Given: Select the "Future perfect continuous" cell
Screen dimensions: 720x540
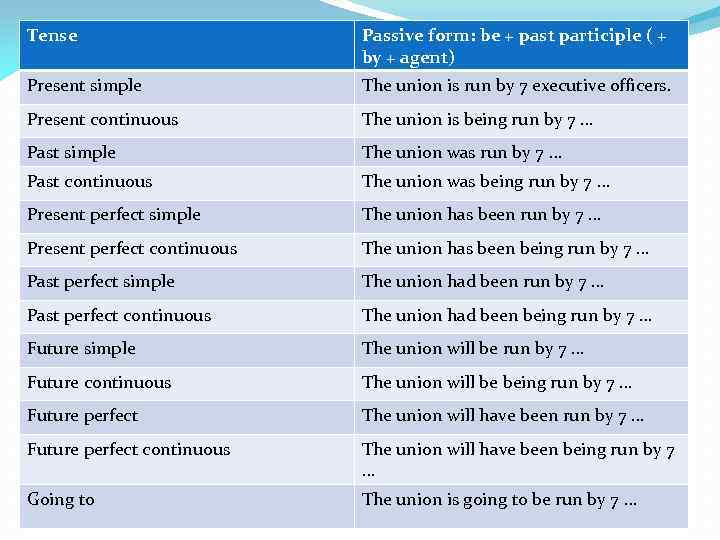Looking at the screenshot, I should click(x=128, y=450).
